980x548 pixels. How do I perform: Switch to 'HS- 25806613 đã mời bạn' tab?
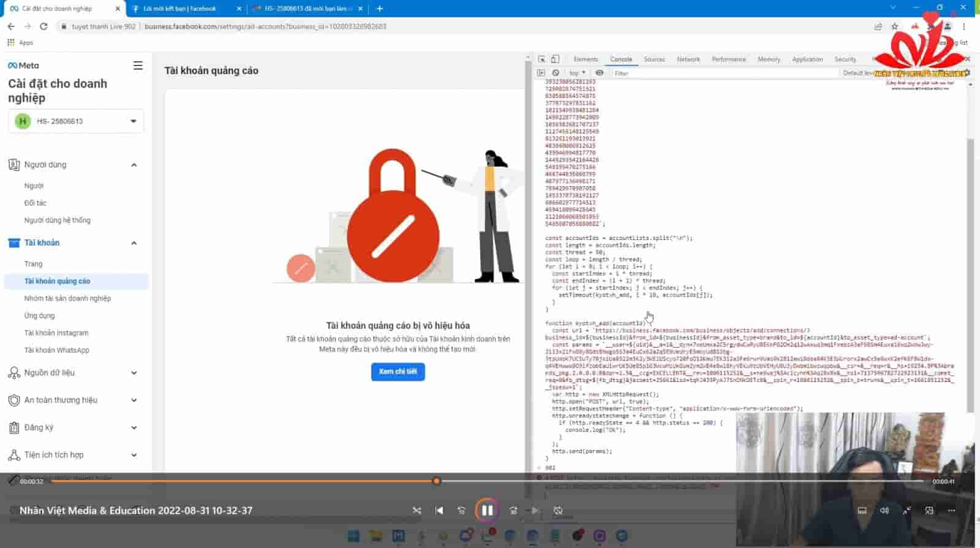tap(308, 9)
